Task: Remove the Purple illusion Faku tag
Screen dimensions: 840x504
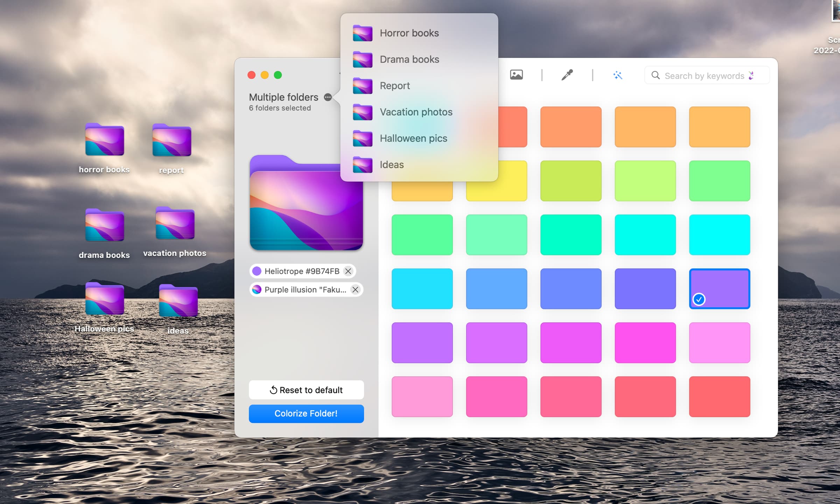Action: [x=354, y=290]
